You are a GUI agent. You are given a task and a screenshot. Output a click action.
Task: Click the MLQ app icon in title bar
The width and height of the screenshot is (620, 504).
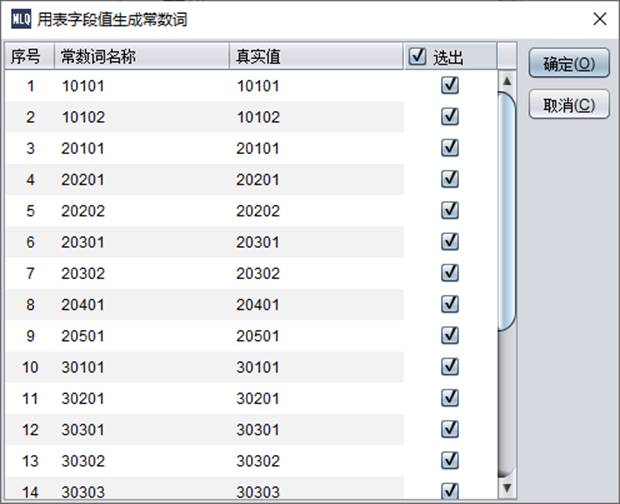pyautogui.click(x=19, y=19)
